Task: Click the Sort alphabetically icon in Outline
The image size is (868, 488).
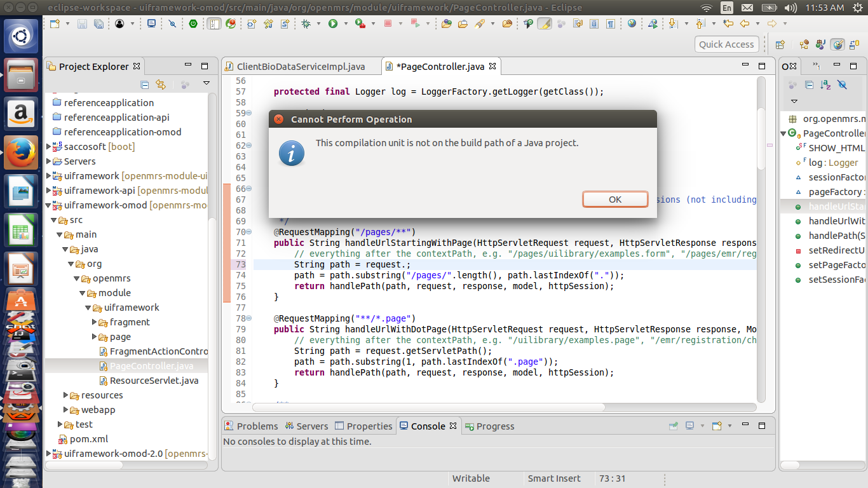Action: point(825,85)
